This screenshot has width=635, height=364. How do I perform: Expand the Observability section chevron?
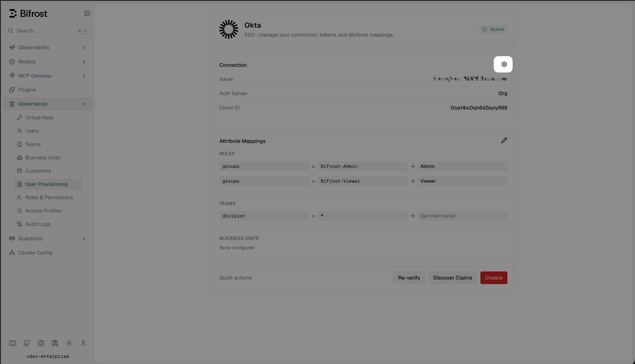click(x=84, y=47)
